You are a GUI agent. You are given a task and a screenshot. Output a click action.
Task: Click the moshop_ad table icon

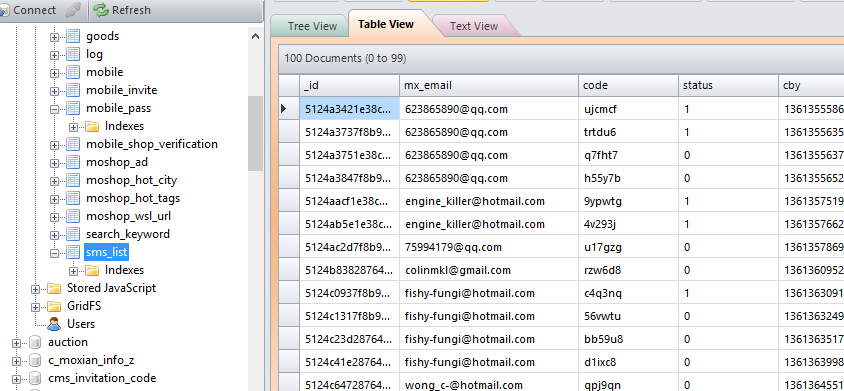coord(73,162)
